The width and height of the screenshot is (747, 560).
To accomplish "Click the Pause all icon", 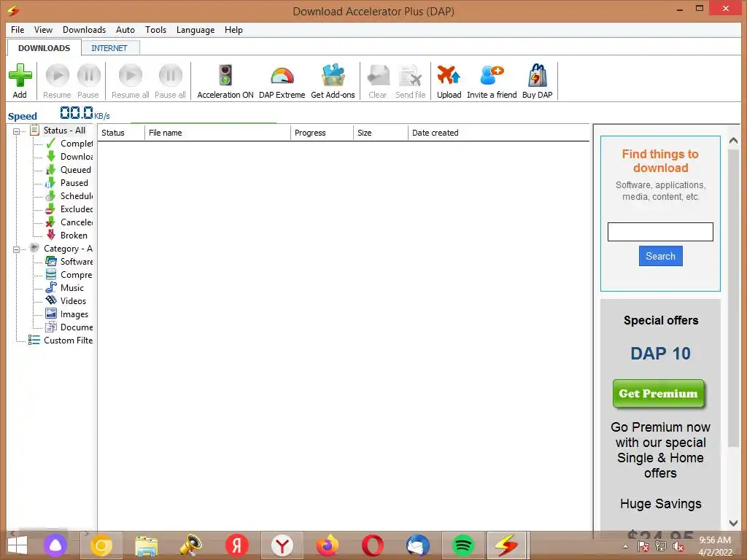I will click(170, 75).
